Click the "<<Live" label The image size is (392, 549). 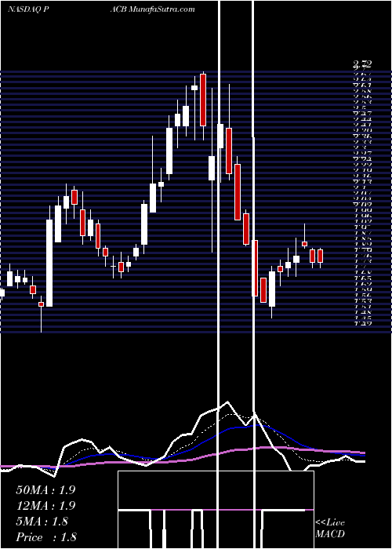tap(330, 523)
